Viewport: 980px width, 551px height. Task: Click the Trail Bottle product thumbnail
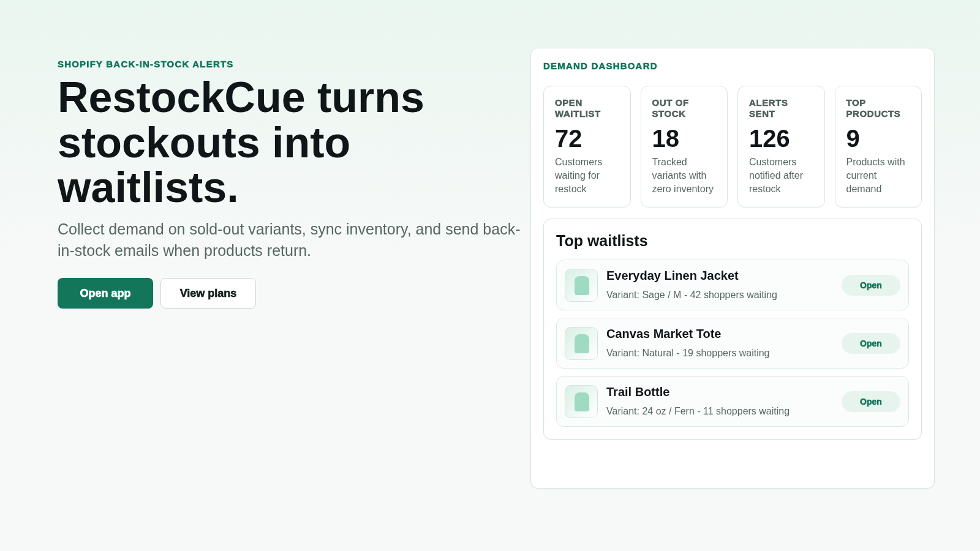click(581, 402)
